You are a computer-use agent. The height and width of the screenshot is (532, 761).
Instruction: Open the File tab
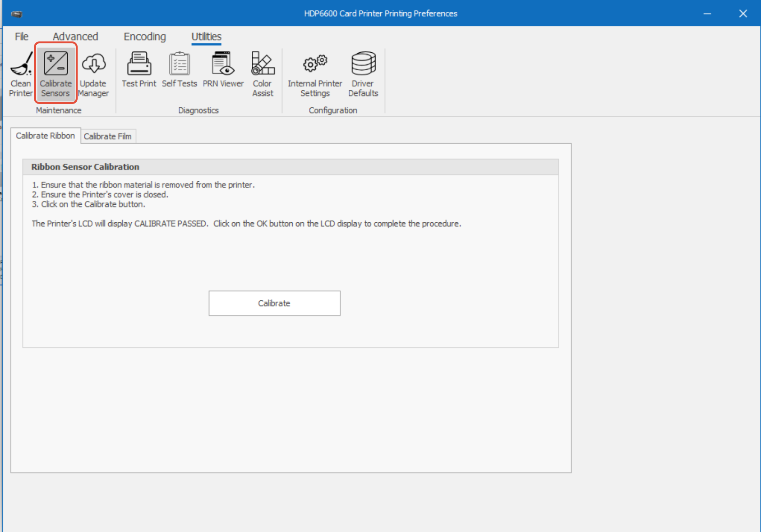tap(22, 37)
